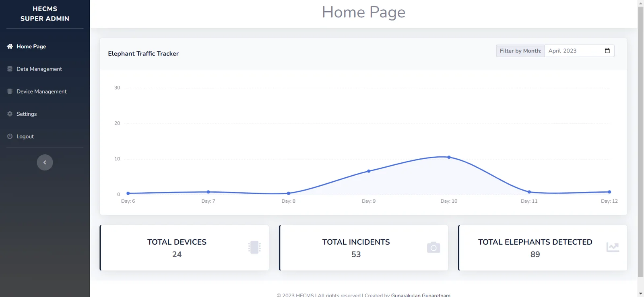Open Device Management in the sidebar
The height and width of the screenshot is (297, 644).
click(x=41, y=91)
